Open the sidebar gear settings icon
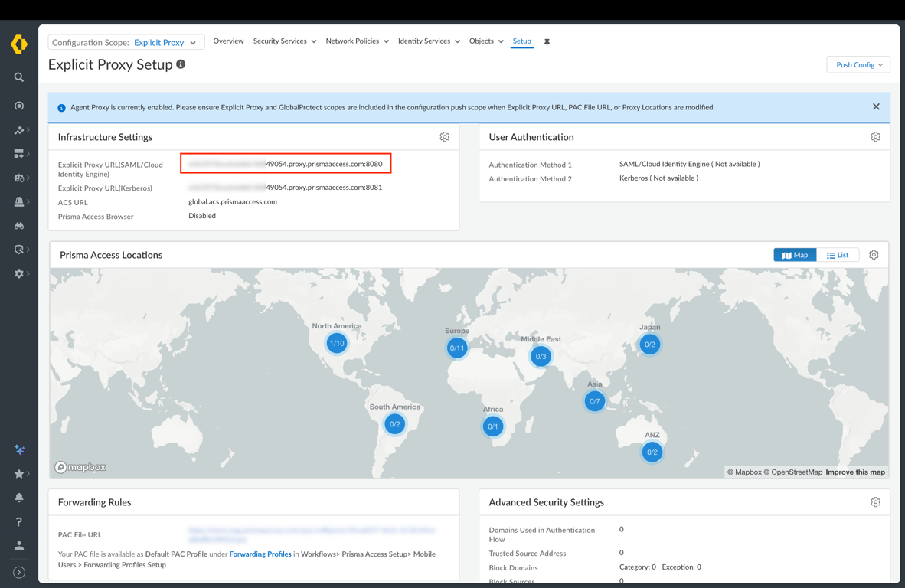 point(19,273)
